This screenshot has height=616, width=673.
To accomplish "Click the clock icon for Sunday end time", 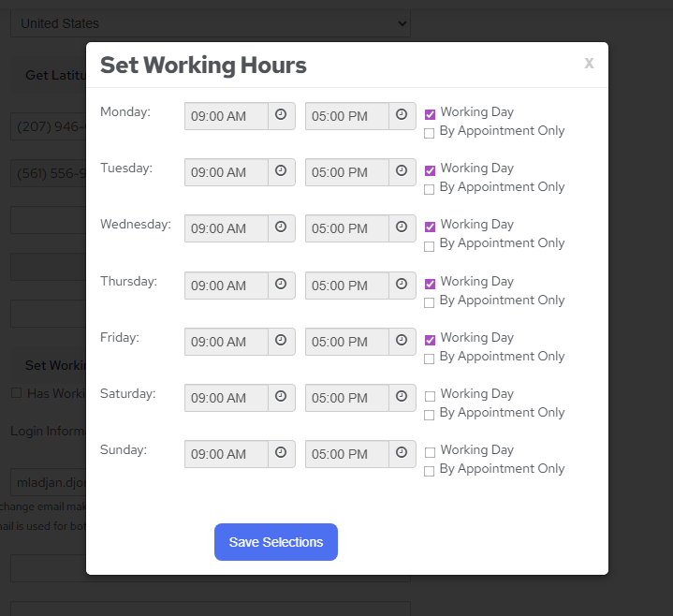I will 402,453.
